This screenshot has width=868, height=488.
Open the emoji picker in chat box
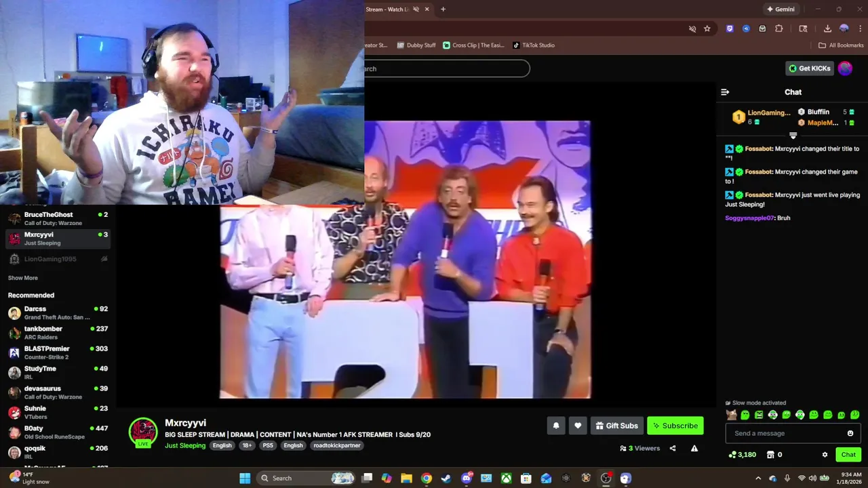[x=850, y=433]
